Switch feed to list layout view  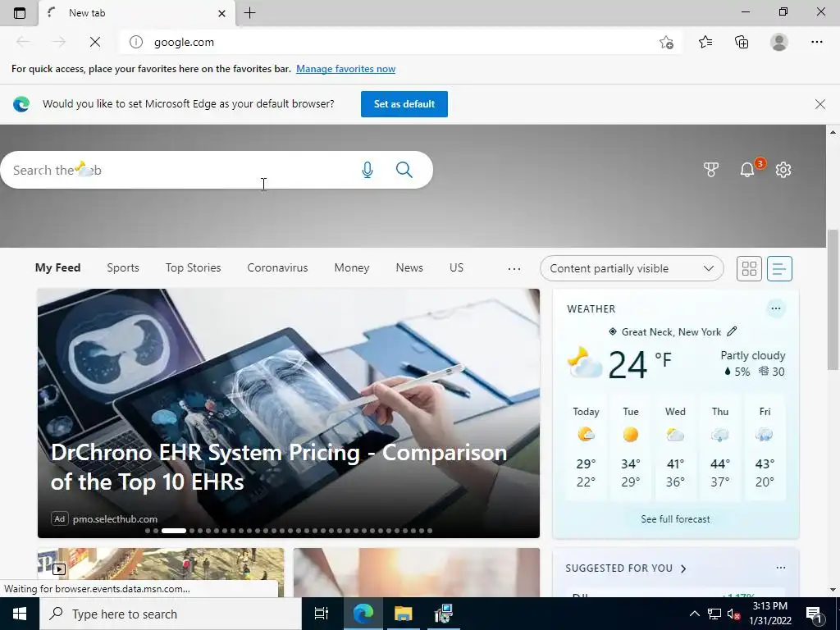point(779,268)
